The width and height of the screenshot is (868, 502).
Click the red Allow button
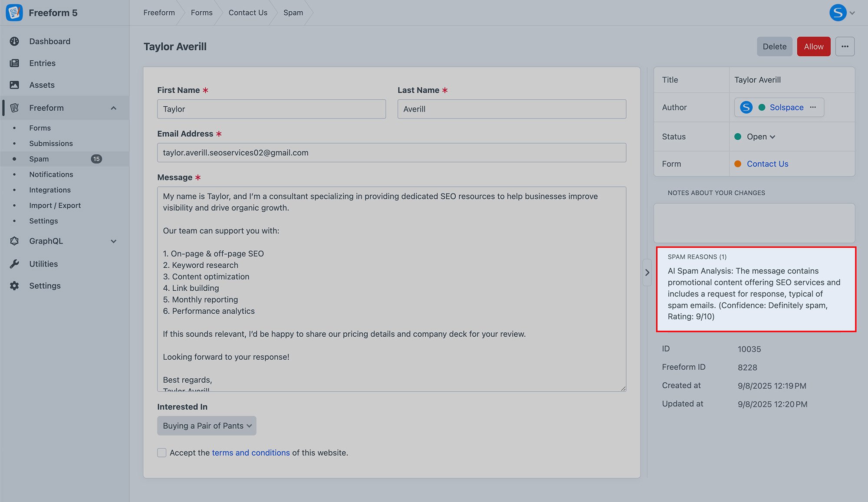(813, 46)
